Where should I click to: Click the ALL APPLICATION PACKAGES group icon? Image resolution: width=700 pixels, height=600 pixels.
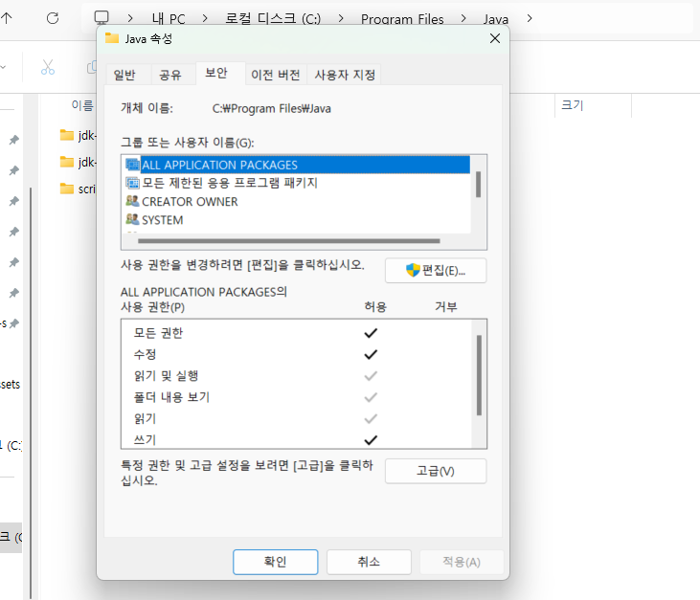pyautogui.click(x=132, y=165)
